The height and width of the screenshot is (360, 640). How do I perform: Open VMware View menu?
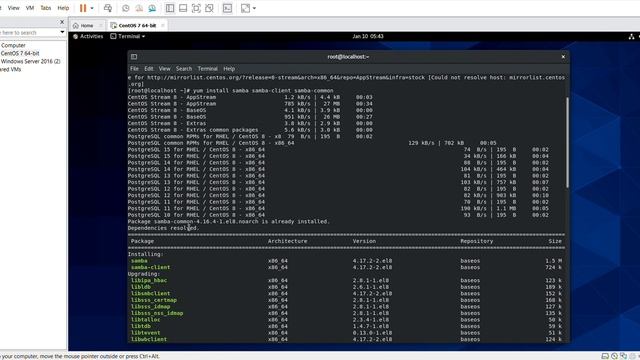click(x=13, y=8)
